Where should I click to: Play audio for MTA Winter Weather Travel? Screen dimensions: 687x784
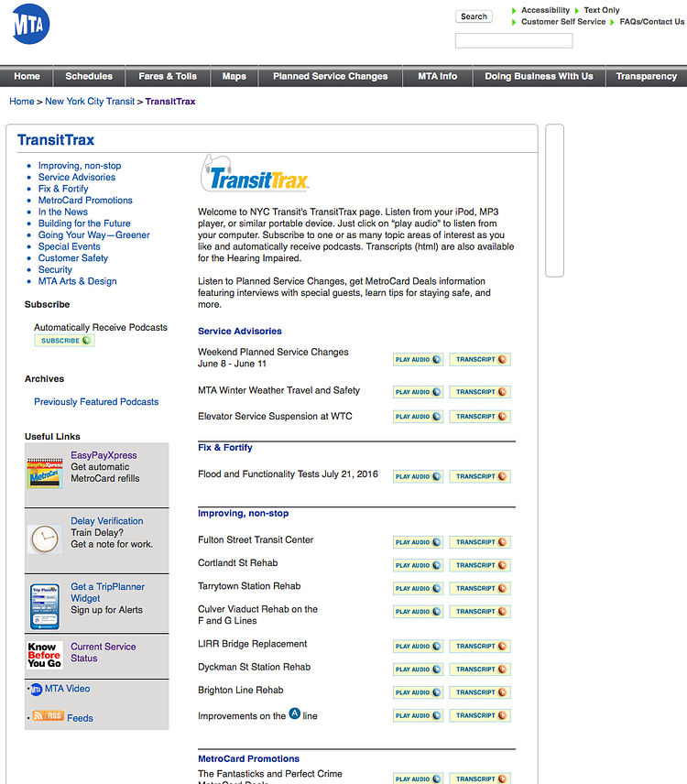point(418,392)
